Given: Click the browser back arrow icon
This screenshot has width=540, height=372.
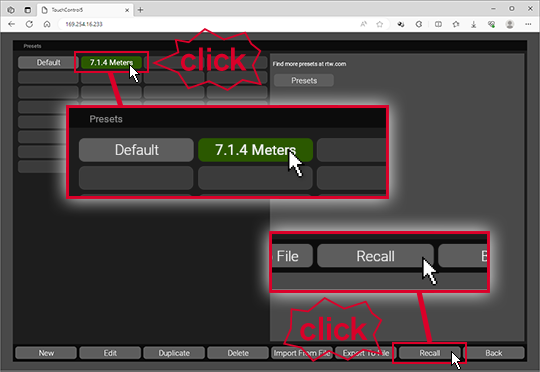Looking at the screenshot, I should click(x=11, y=24).
